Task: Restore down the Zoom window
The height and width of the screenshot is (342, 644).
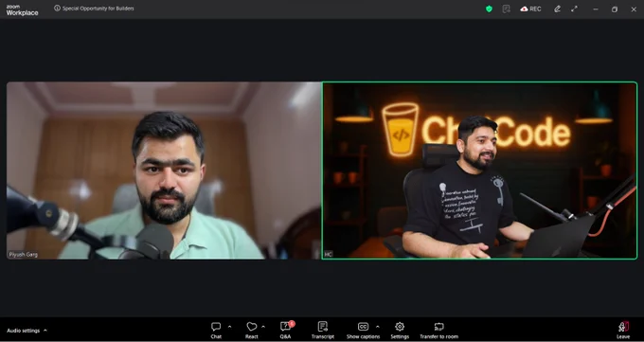Action: click(x=615, y=9)
